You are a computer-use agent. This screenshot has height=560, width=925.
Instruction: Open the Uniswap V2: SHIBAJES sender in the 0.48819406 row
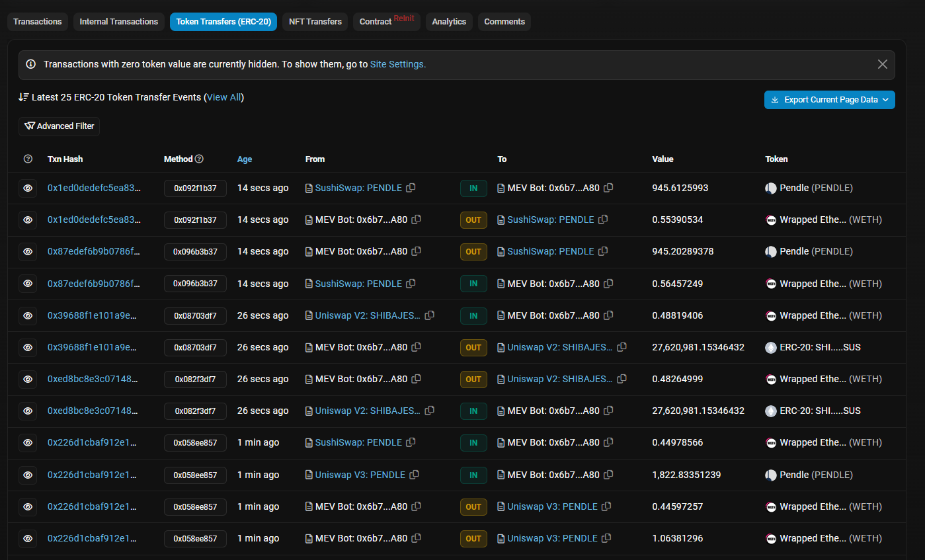click(x=368, y=315)
